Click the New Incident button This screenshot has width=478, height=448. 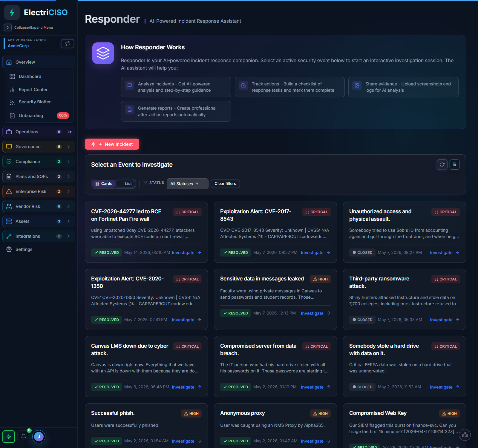click(112, 144)
